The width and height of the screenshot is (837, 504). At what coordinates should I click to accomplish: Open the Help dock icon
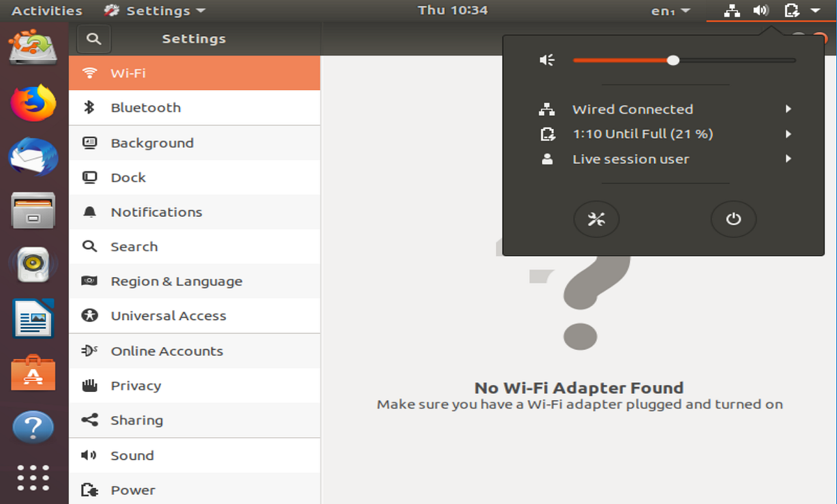[33, 427]
